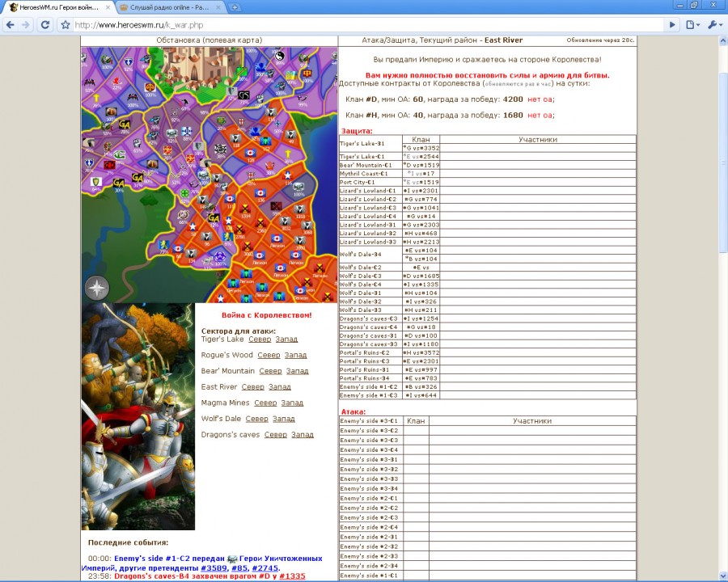Select the green emblem marker labeled 162

(265, 141)
